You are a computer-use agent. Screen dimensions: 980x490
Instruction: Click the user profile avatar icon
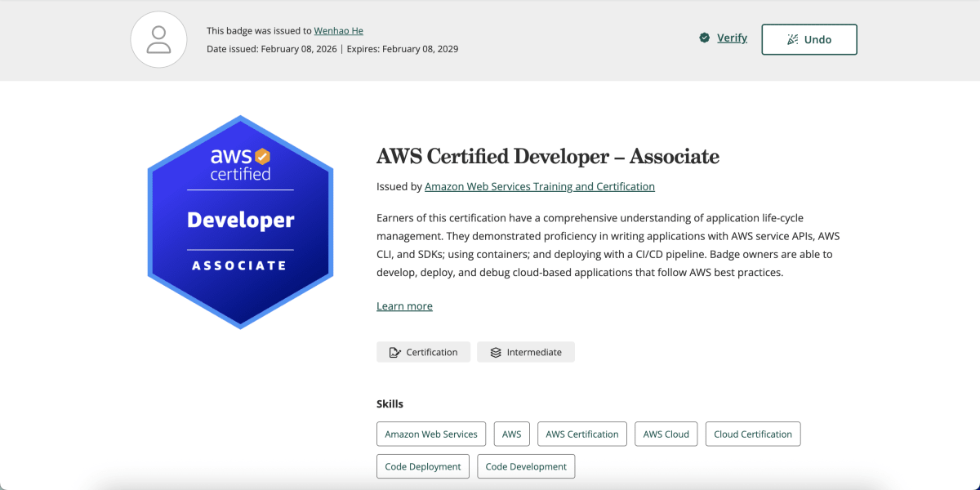point(158,39)
